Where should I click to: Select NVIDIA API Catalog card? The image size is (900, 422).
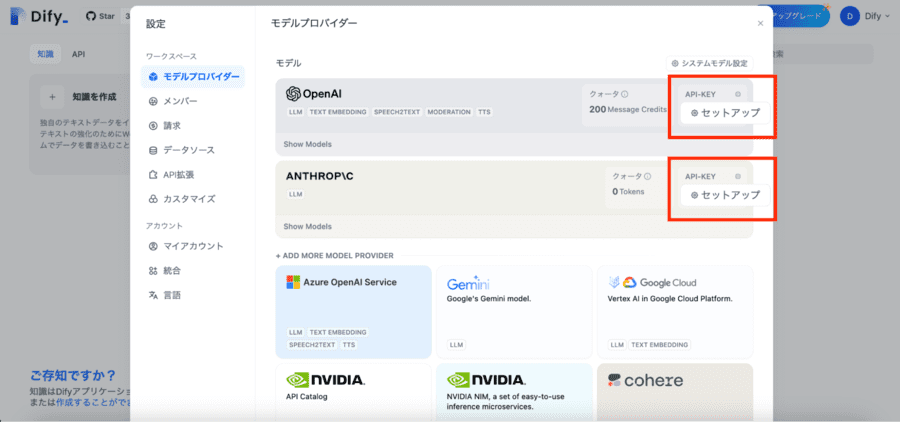pyautogui.click(x=354, y=392)
